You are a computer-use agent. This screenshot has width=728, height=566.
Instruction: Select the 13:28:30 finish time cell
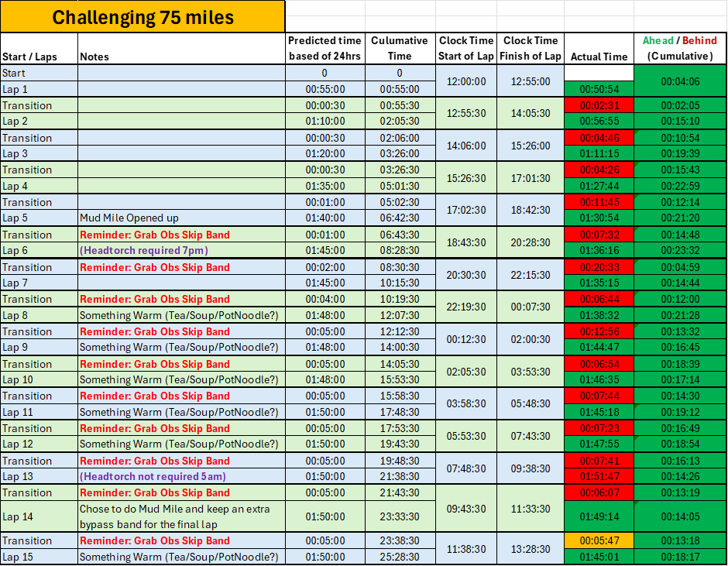531,549
